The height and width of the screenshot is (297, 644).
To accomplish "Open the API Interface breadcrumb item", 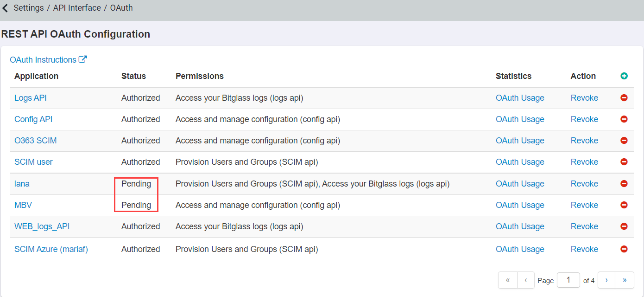I will click(x=77, y=8).
